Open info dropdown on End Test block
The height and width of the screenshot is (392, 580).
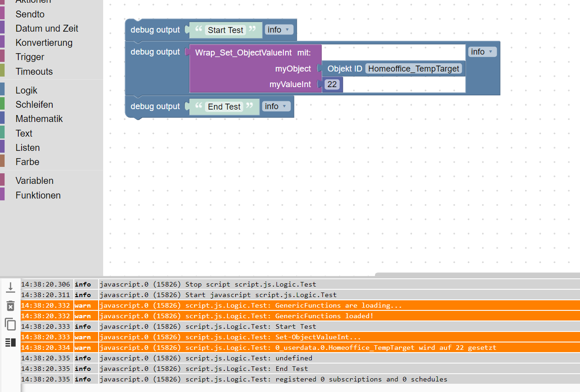tap(276, 106)
